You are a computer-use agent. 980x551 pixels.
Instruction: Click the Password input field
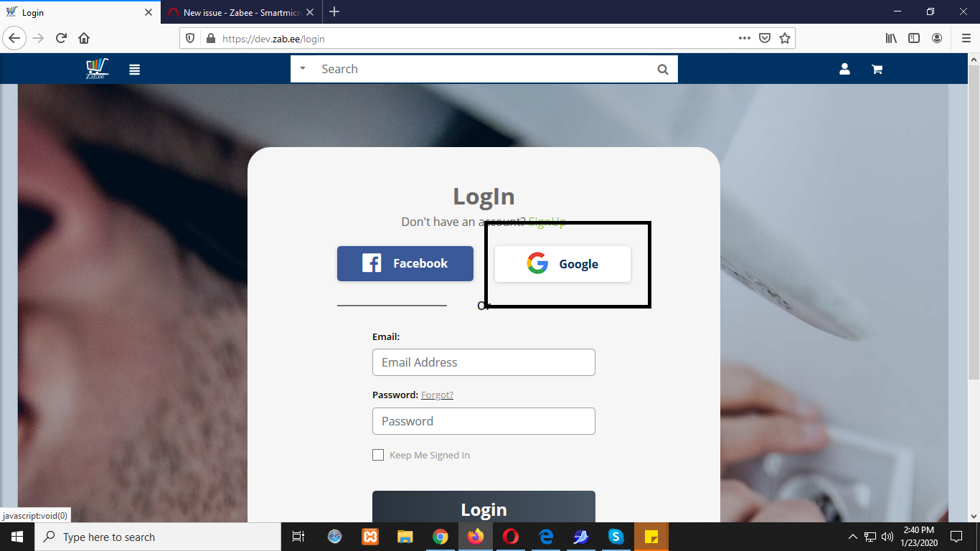(x=484, y=421)
